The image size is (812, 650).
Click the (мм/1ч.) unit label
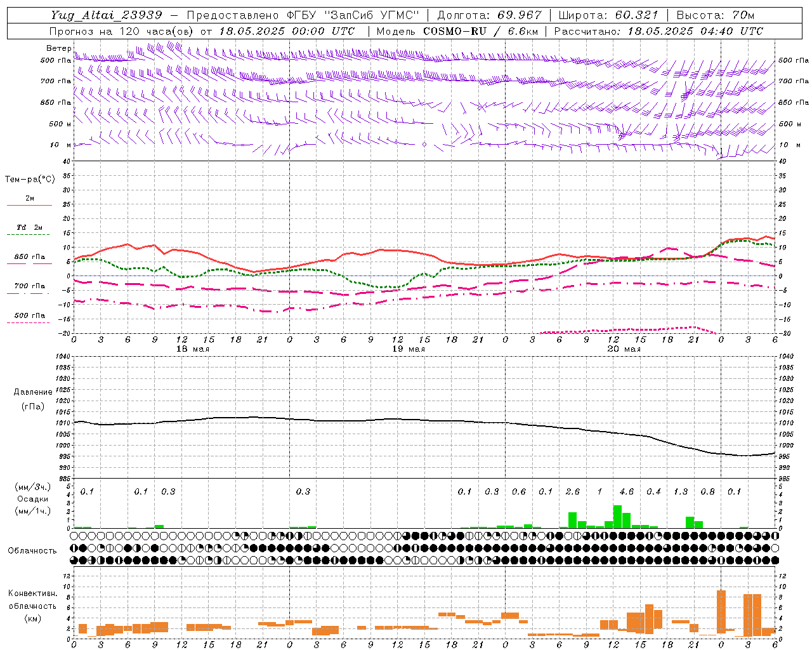tap(32, 511)
